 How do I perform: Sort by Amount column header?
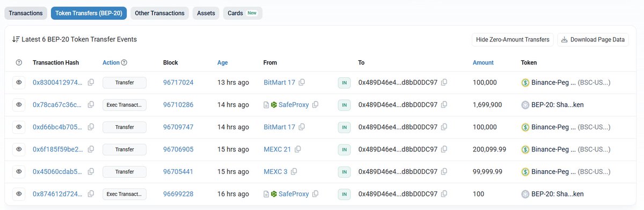coord(483,63)
